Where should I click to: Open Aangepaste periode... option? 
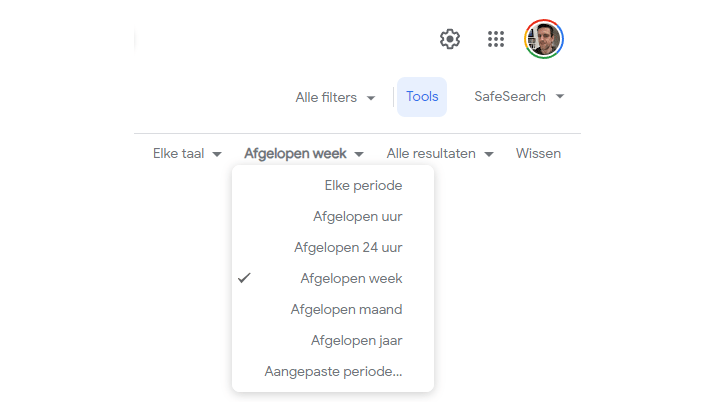[x=333, y=371]
